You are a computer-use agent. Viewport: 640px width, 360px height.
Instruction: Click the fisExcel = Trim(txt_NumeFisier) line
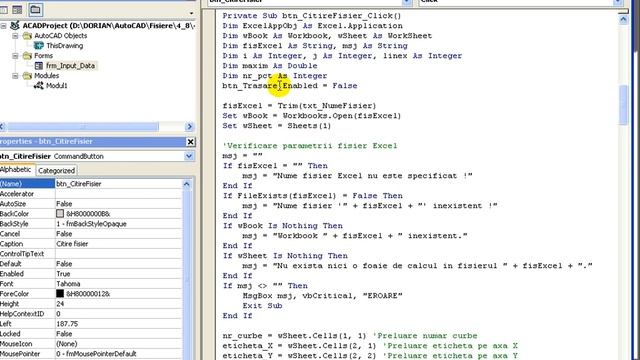pos(299,106)
